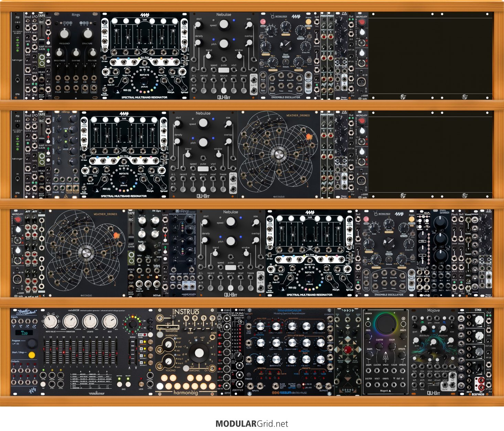504x431 pixels.
Task: Click the meloDICER TAP button
Action: pos(43,384)
